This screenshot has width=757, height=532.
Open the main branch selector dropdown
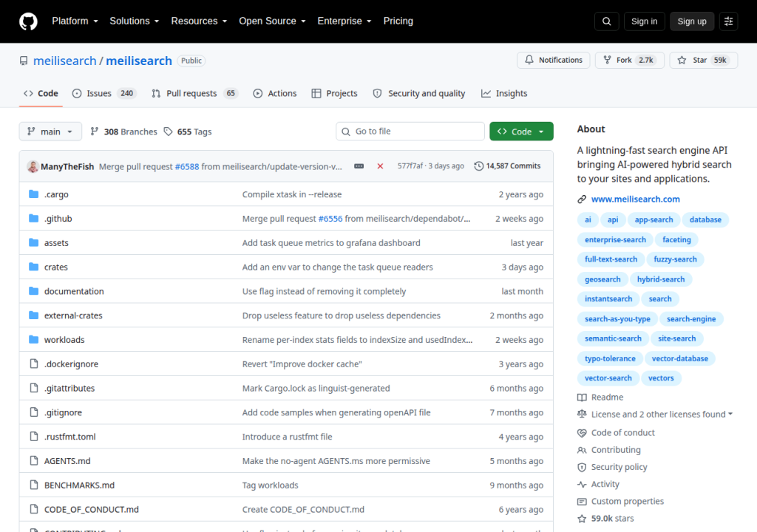tap(50, 132)
